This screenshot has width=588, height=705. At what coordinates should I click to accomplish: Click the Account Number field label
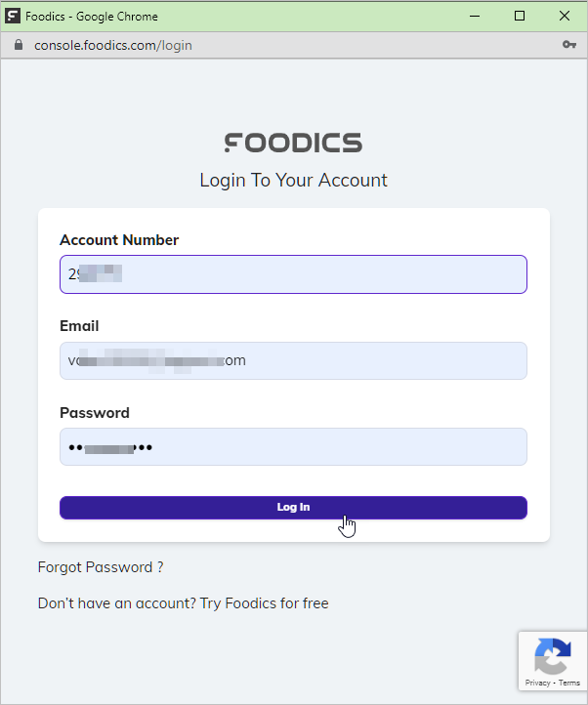tap(119, 240)
